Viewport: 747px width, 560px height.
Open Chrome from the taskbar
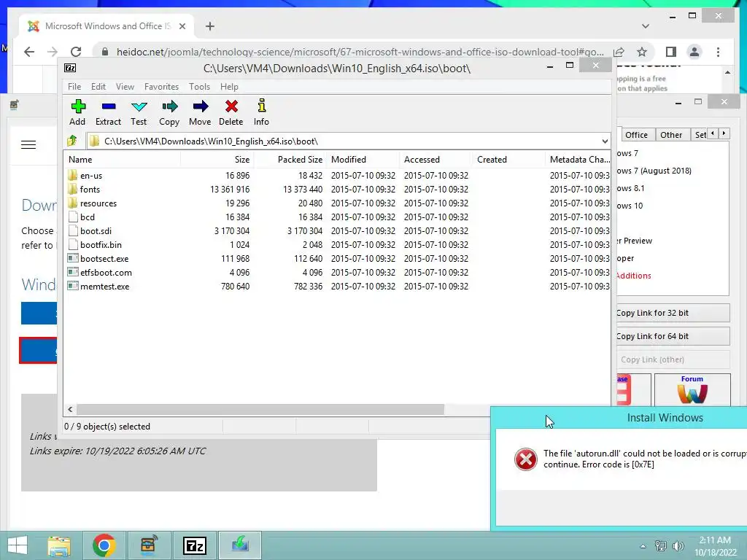104,545
